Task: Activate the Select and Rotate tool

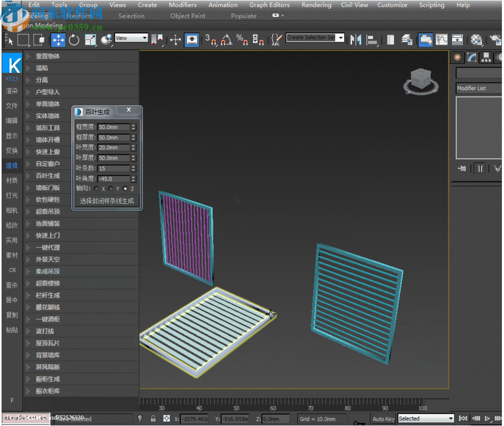Action: pos(73,40)
